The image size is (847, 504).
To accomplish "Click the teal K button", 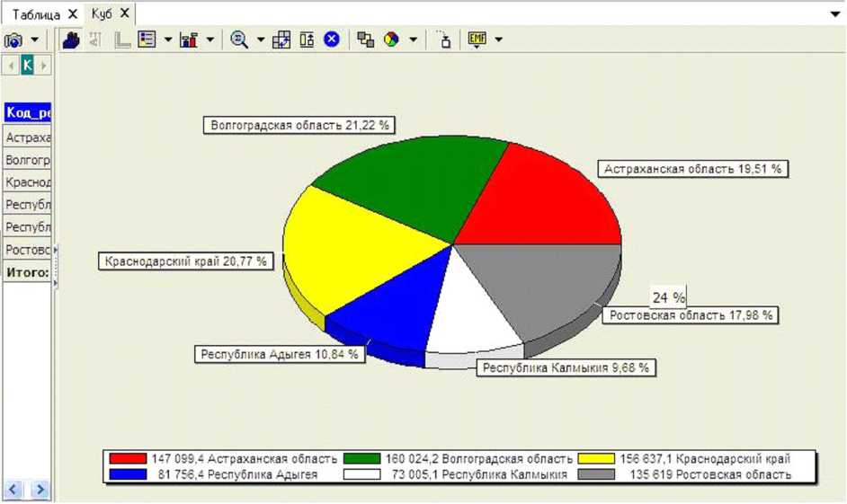I will (x=27, y=66).
